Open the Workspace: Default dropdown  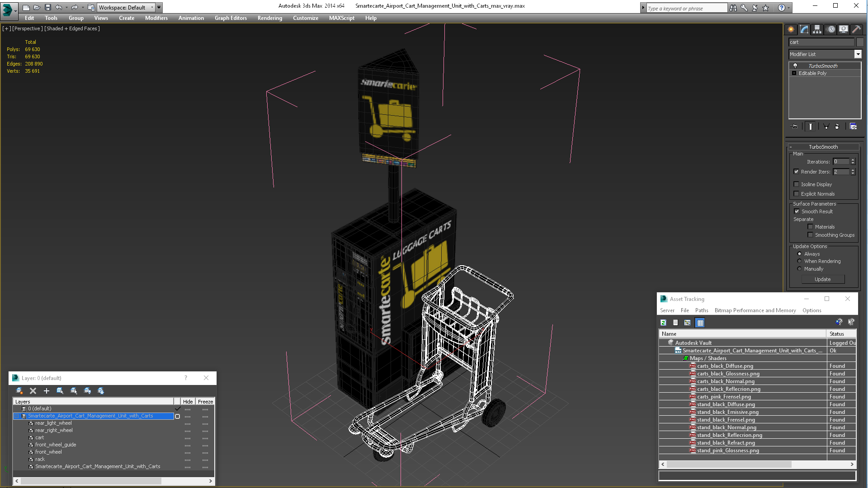pyautogui.click(x=126, y=7)
